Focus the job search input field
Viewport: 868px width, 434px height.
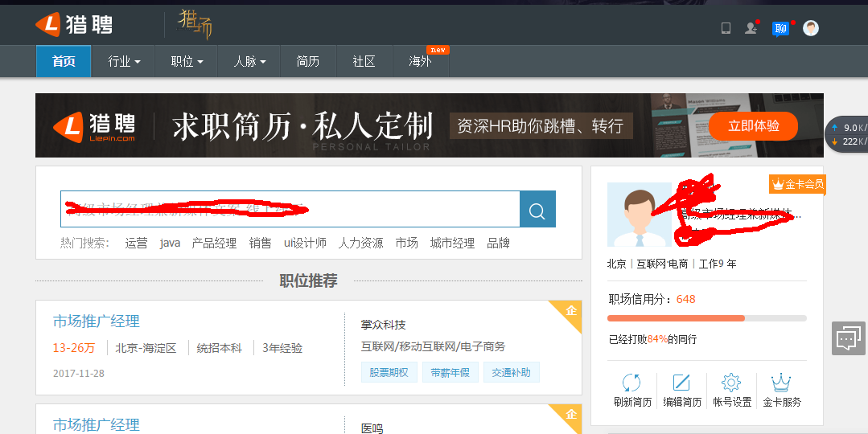tap(290, 209)
